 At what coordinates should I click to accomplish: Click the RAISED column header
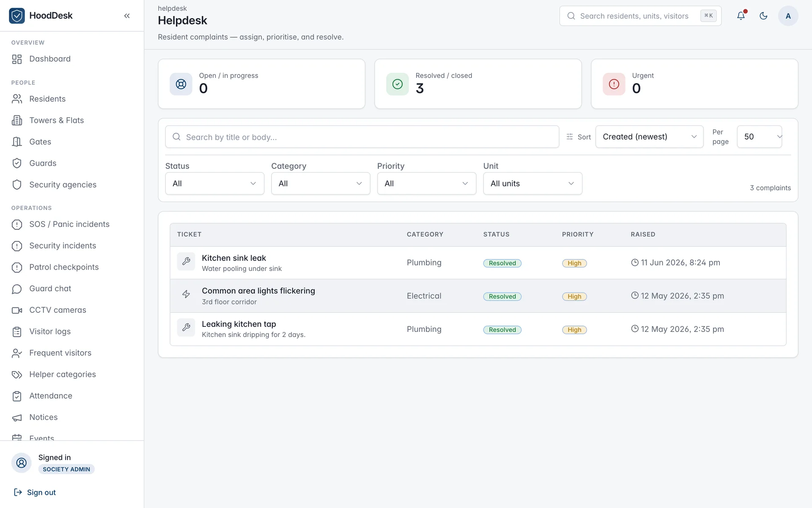[643, 234]
